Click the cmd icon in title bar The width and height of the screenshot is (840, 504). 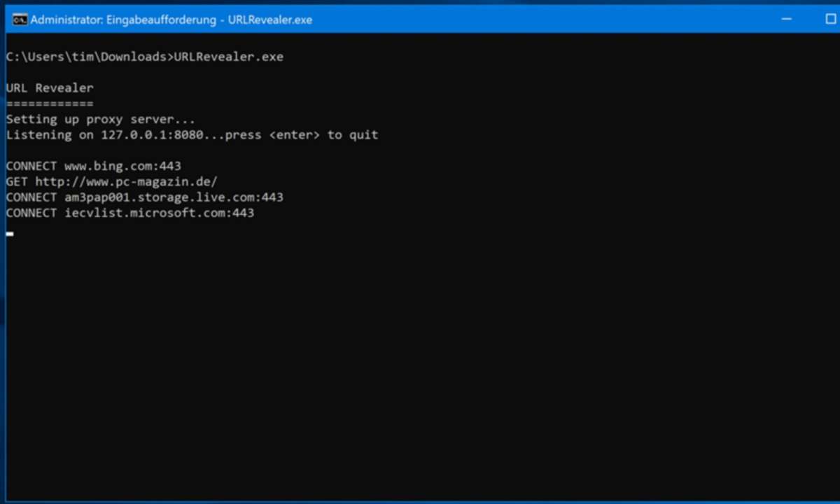coord(20,20)
